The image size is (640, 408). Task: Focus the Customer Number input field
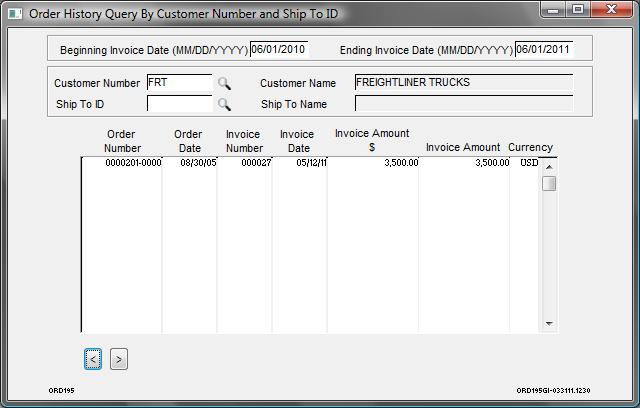[180, 82]
